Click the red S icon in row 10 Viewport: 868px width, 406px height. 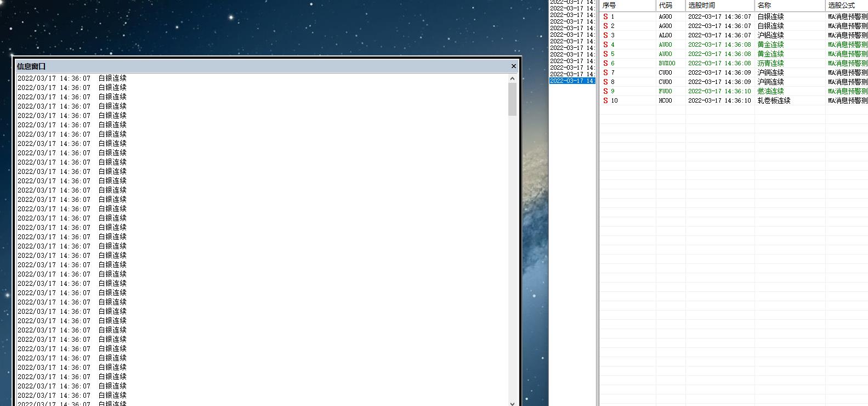click(x=605, y=100)
